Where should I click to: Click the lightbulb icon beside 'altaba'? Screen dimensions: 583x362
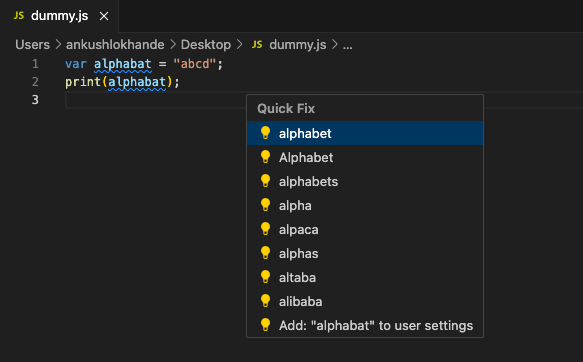(x=265, y=277)
